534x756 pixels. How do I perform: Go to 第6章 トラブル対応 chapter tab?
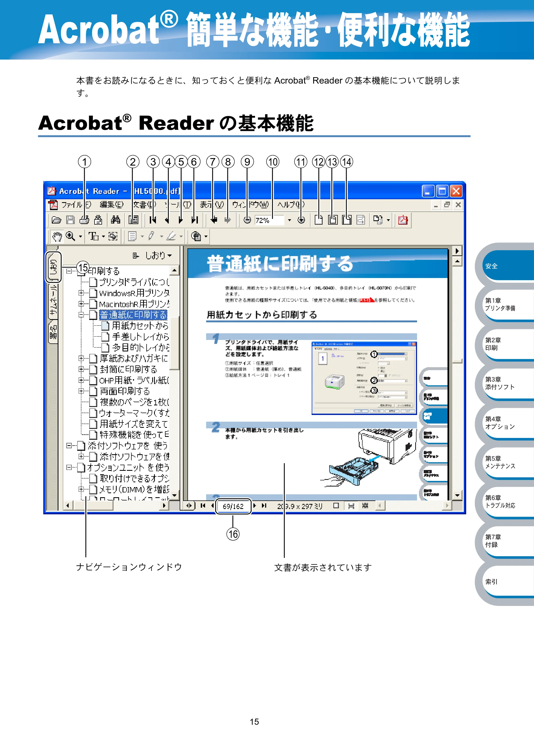coord(508,502)
